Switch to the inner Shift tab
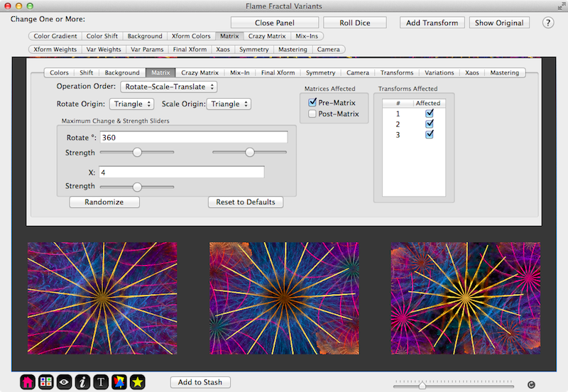Viewport: 568px width, 392px height. [86, 72]
